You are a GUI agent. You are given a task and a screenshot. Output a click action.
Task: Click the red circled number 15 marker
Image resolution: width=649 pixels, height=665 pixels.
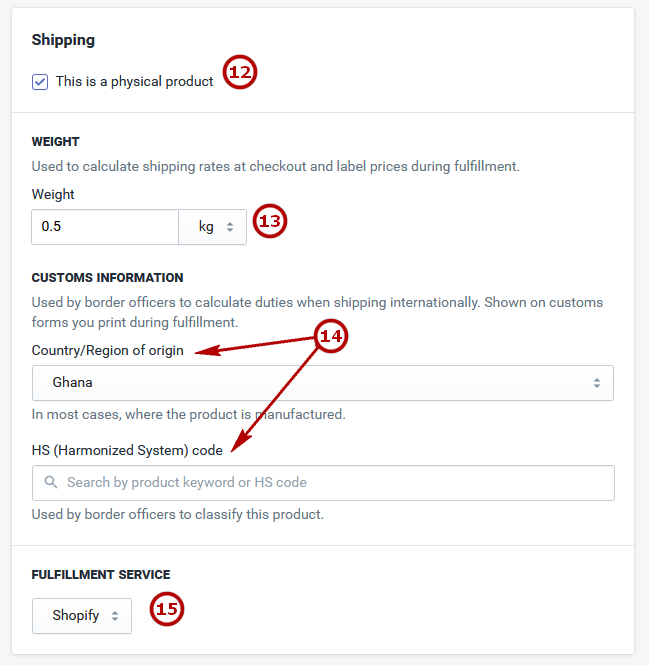click(x=167, y=609)
